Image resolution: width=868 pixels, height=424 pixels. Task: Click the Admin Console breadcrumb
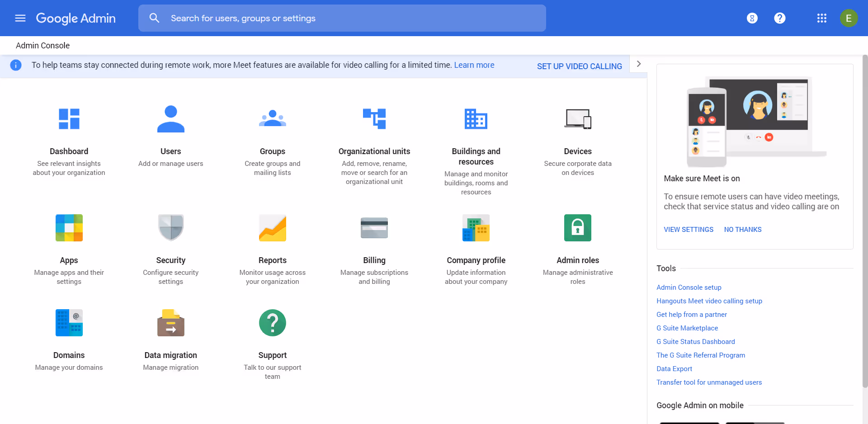[42, 46]
